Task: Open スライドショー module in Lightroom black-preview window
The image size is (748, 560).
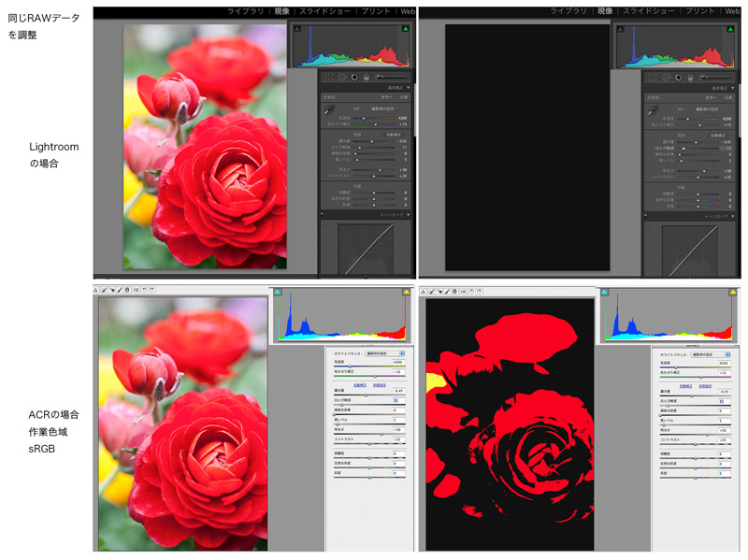Action: tap(649, 11)
